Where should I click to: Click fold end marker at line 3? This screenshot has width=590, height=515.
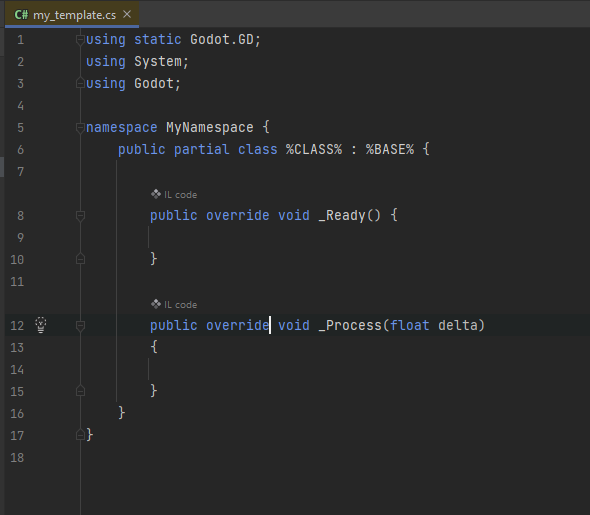(x=80, y=83)
